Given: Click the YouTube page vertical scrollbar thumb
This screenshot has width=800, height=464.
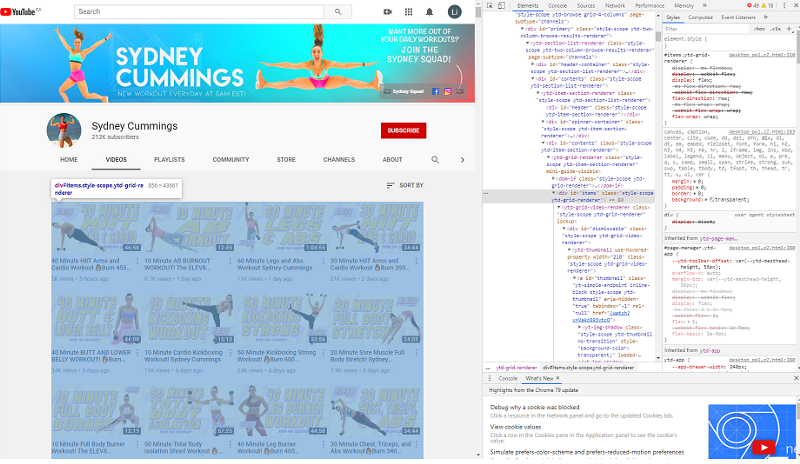Looking at the screenshot, I should coord(478,12).
